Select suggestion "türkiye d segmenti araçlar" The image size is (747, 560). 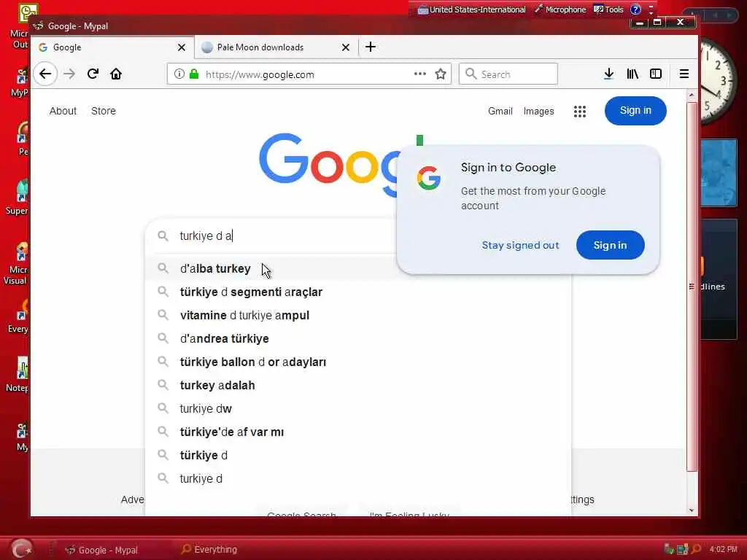point(357,292)
